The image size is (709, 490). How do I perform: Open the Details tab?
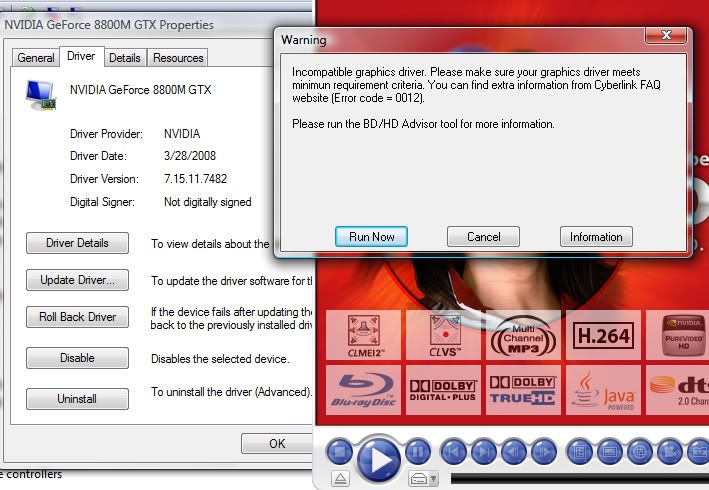125,58
